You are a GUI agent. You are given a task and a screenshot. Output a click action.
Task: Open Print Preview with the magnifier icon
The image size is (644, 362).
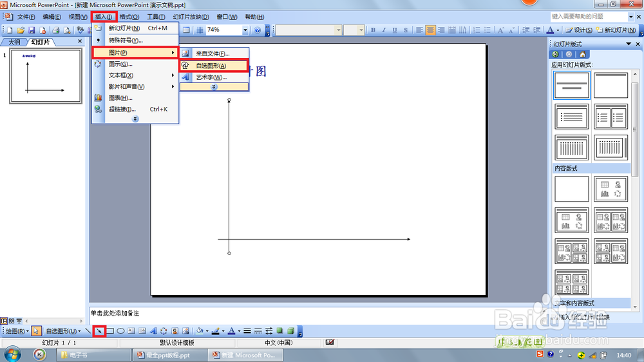[66, 30]
